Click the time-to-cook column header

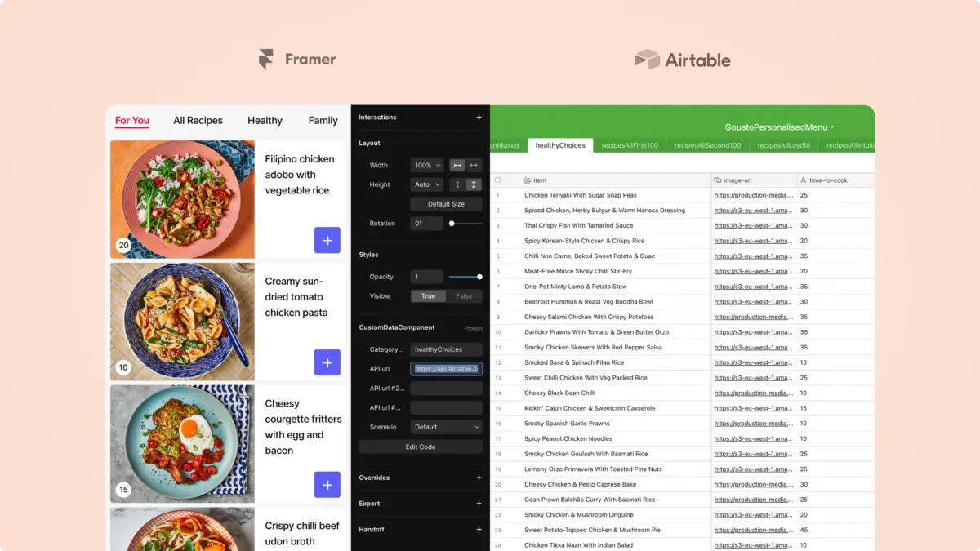[x=835, y=180]
